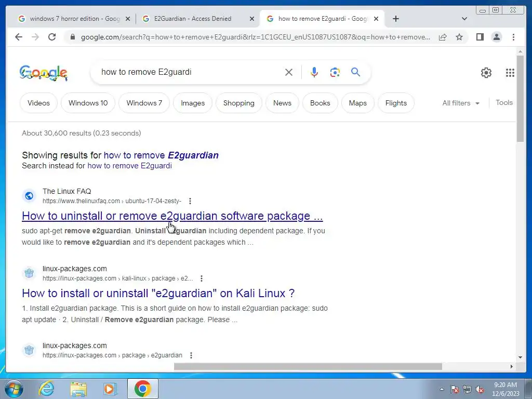Click the forward navigation arrow
532x399 pixels.
pos(35,37)
